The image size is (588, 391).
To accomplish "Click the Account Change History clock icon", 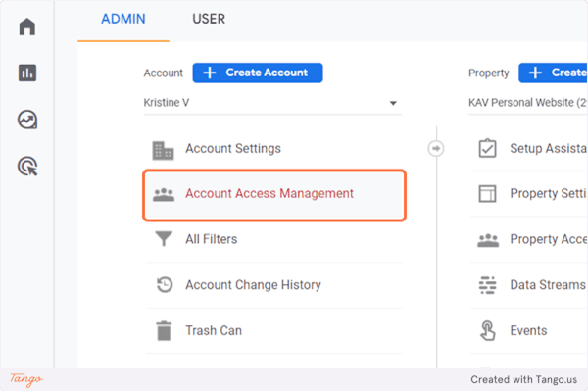I will (x=165, y=285).
